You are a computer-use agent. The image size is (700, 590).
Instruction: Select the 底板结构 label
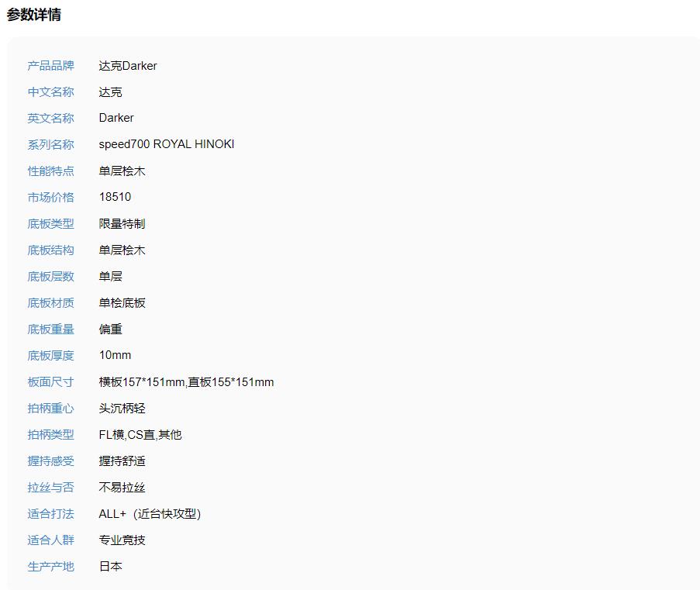click(51, 250)
